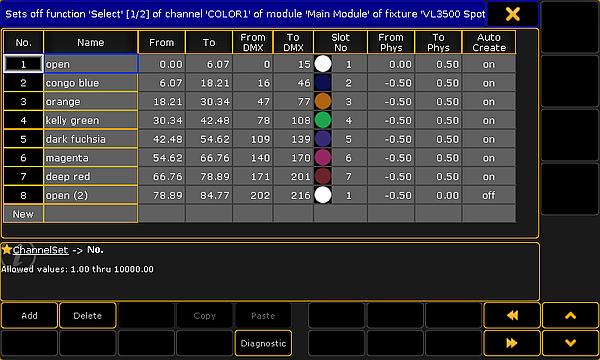Toggle Auto Create for open (2) row
This screenshot has width=600, height=360.
[x=489, y=195]
